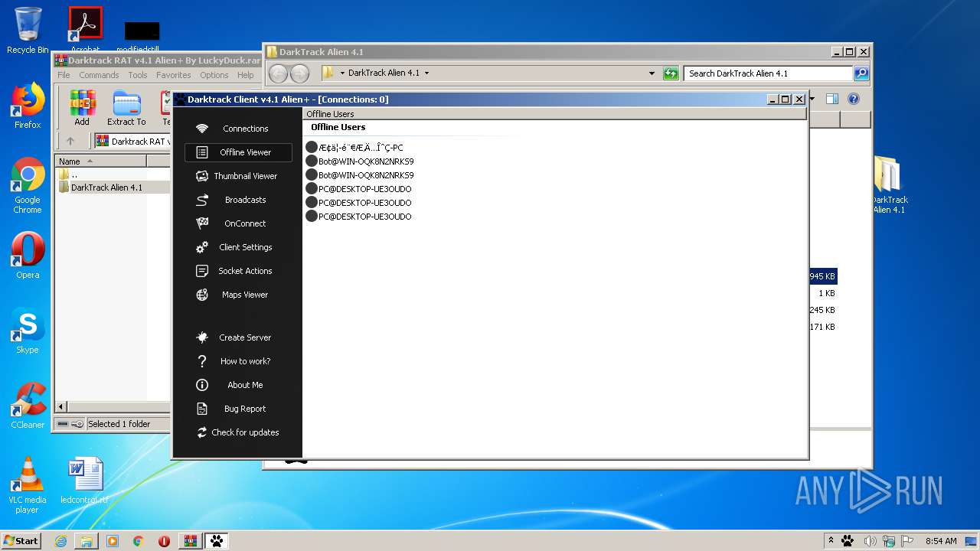Image resolution: width=980 pixels, height=551 pixels.
Task: Click WinRAR horizontal scrollbar left arrow
Action: [62, 407]
